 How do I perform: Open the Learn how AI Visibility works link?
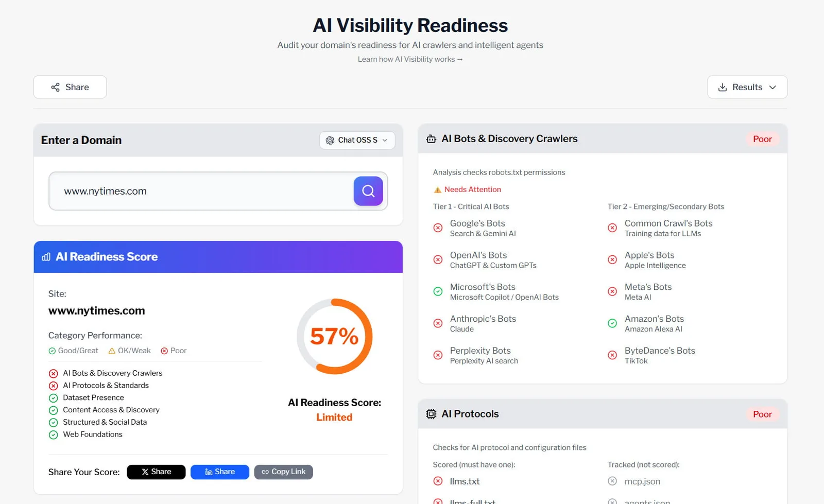click(410, 59)
